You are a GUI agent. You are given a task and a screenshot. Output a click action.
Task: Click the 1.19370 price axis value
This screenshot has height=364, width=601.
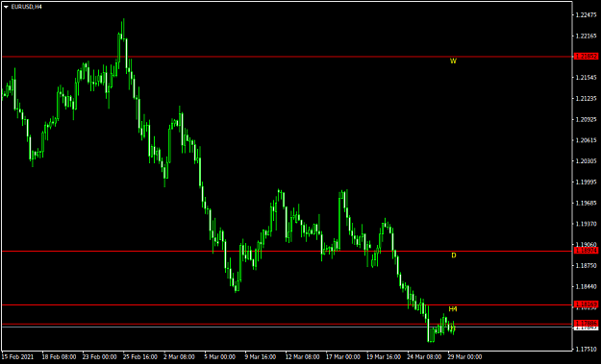587,224
